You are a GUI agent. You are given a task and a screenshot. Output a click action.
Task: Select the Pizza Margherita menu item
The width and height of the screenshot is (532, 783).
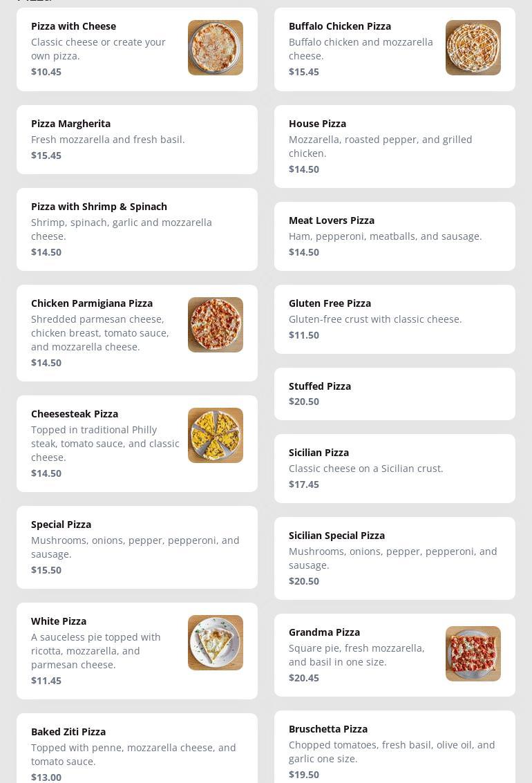click(137, 140)
